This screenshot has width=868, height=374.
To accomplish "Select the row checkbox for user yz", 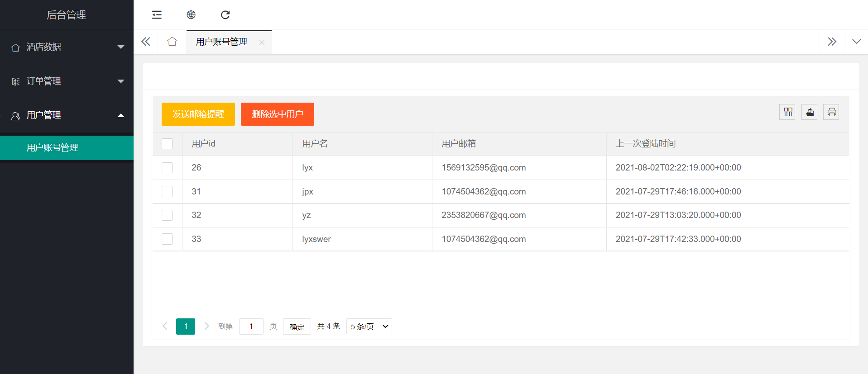I will 167,215.
